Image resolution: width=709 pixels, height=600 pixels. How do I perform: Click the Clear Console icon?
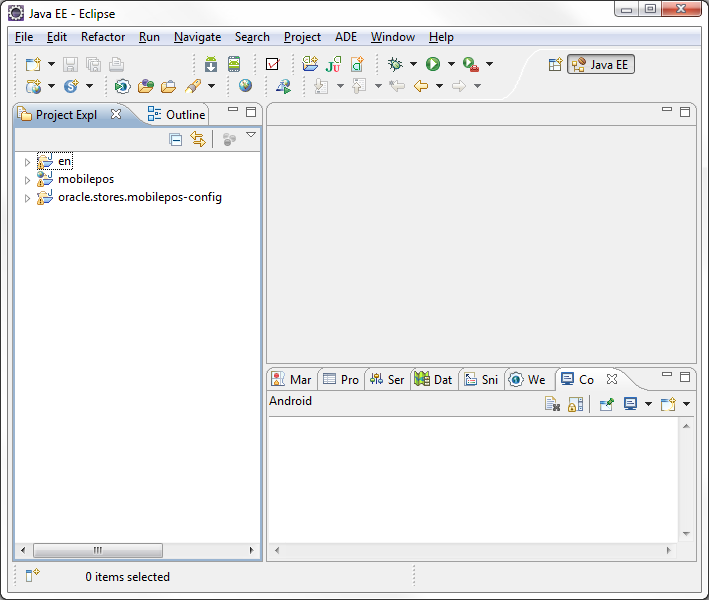pyautogui.click(x=553, y=404)
